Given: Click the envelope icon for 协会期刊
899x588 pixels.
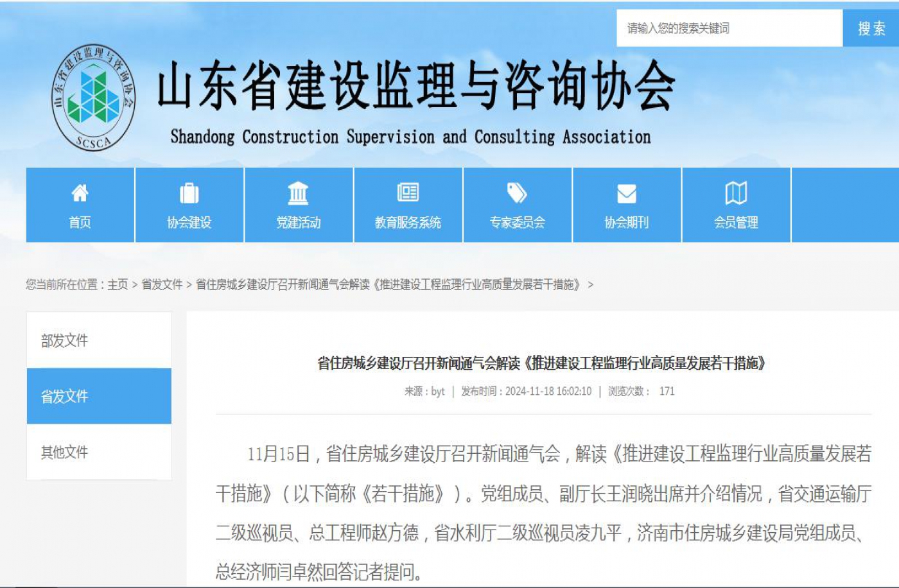Looking at the screenshot, I should (626, 193).
